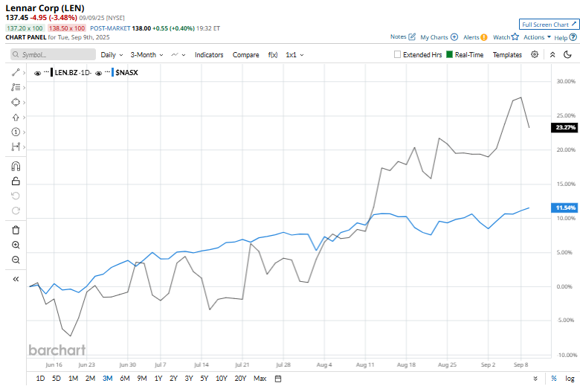
Task: Open the Fibonacci/list annotation tool
Action: click(16, 87)
